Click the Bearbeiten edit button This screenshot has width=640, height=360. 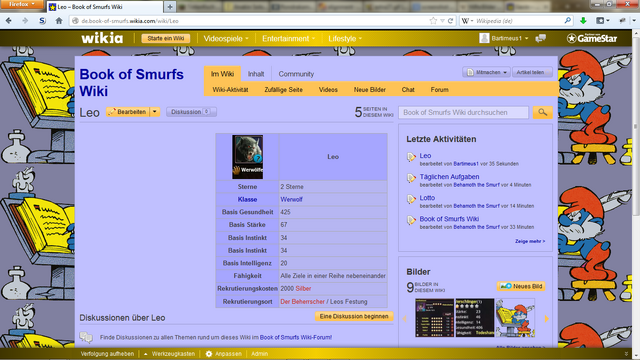[128, 111]
